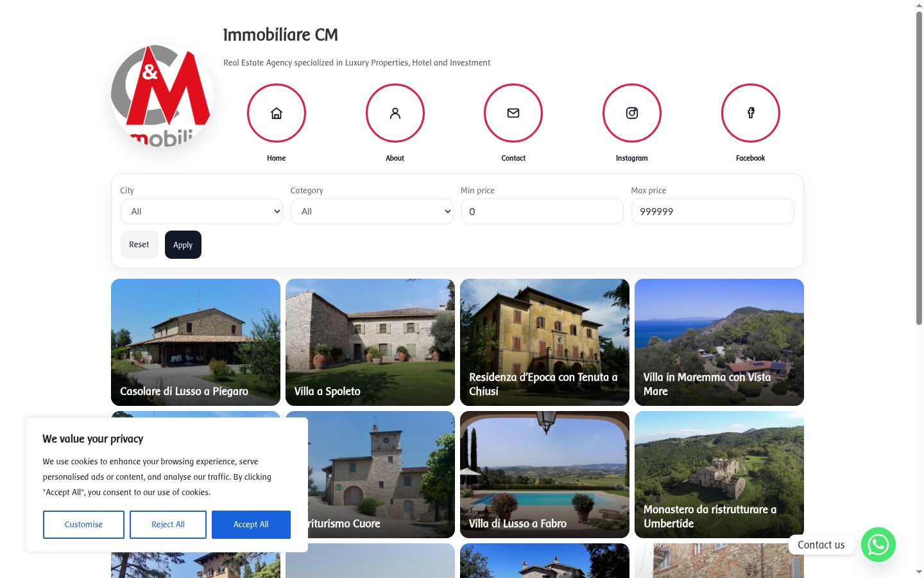Click the Instagram label link
The height and width of the screenshot is (578, 924).
[632, 158]
